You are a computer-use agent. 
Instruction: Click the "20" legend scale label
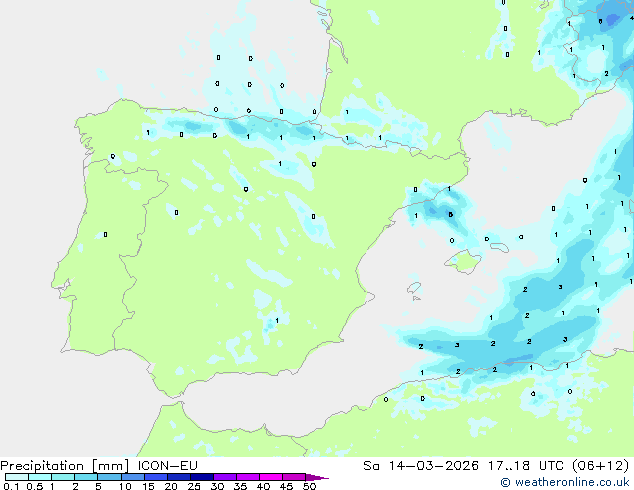coord(171,486)
